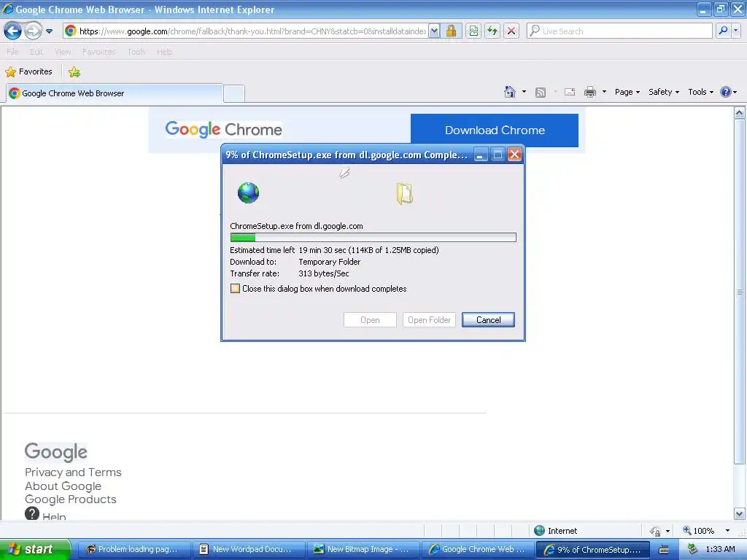Image resolution: width=747 pixels, height=560 pixels.
Task: Click the globe icon in download dialog
Action: (248, 192)
